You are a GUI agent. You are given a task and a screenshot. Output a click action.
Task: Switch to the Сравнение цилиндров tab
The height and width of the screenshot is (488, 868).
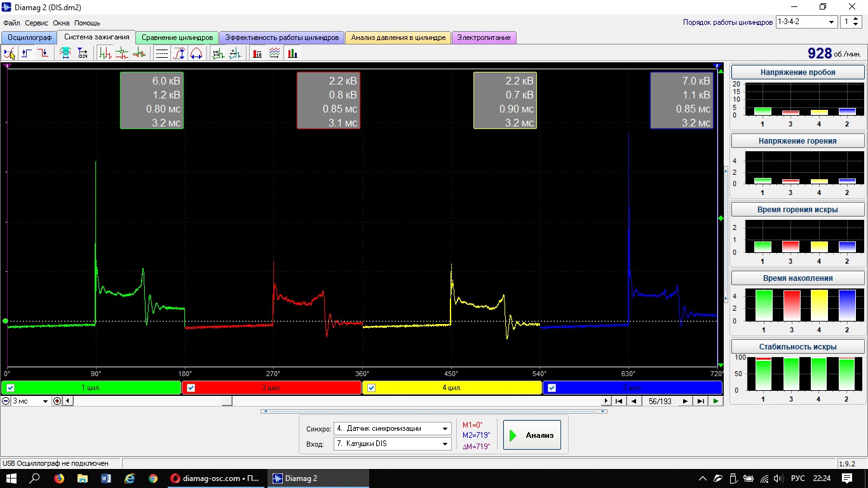177,37
